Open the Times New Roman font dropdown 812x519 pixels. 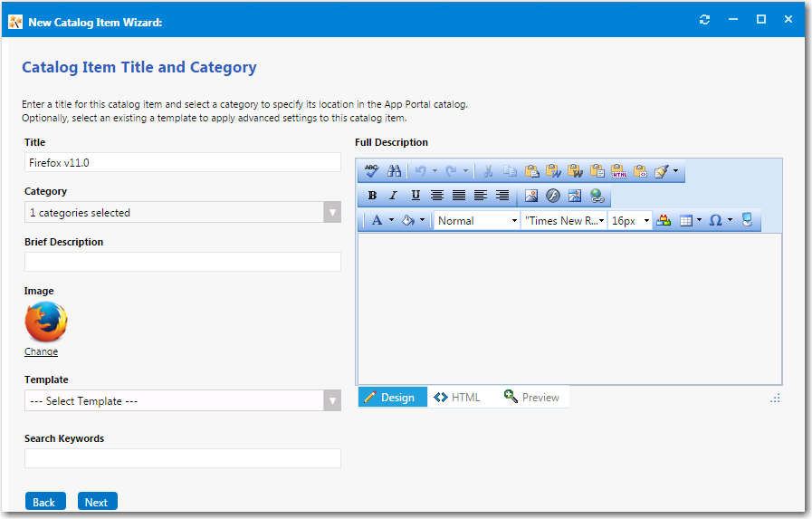(x=564, y=221)
